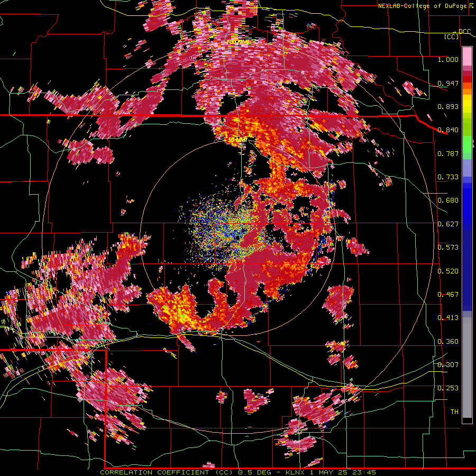
Task: Click the periwinkle swatch near 0.733
Action: [x=467, y=168]
